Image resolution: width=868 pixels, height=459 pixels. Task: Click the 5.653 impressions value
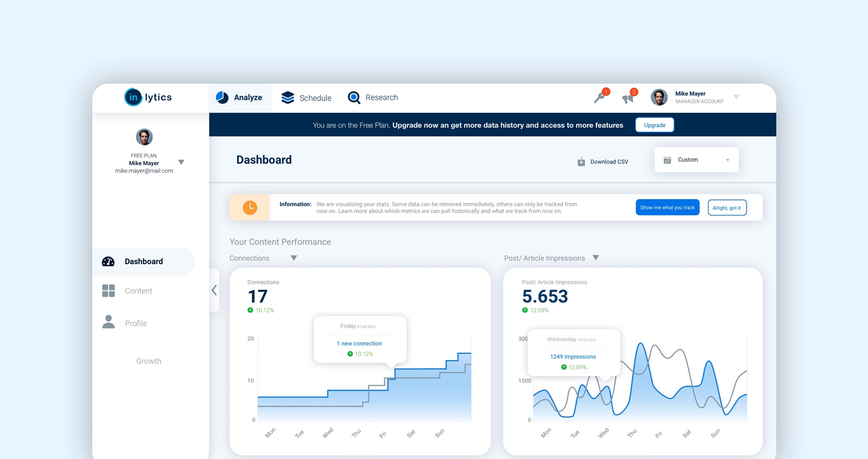point(544,296)
